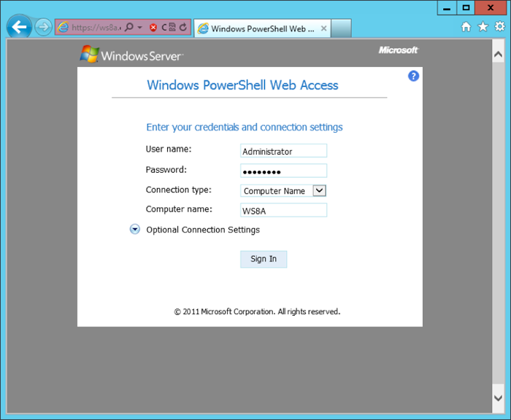The width and height of the screenshot is (511, 420).
Task: Open a new blank browser tab
Action: [341, 28]
